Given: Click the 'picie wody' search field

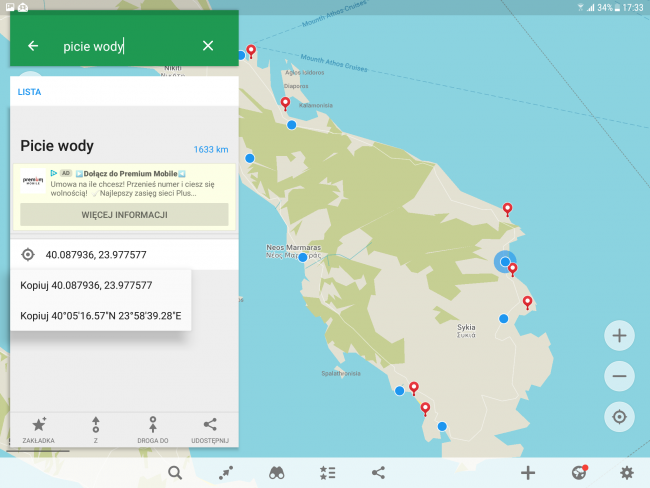Looking at the screenshot, I should pyautogui.click(x=120, y=46).
